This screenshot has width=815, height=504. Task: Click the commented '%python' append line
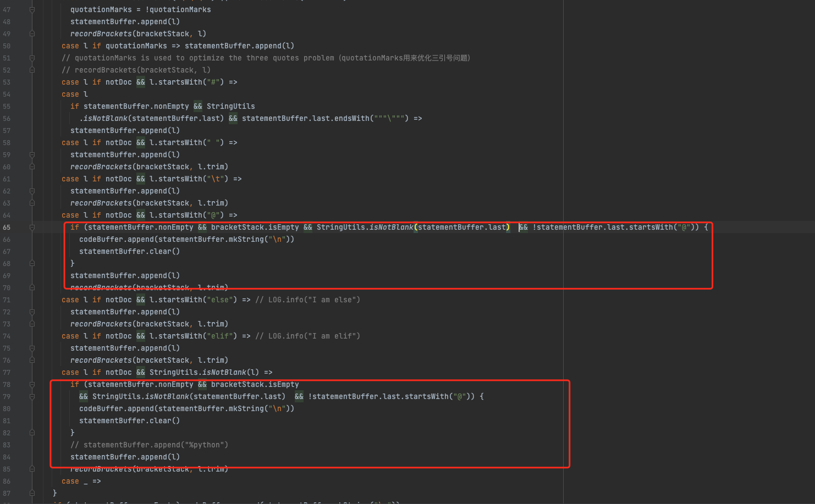(x=150, y=445)
